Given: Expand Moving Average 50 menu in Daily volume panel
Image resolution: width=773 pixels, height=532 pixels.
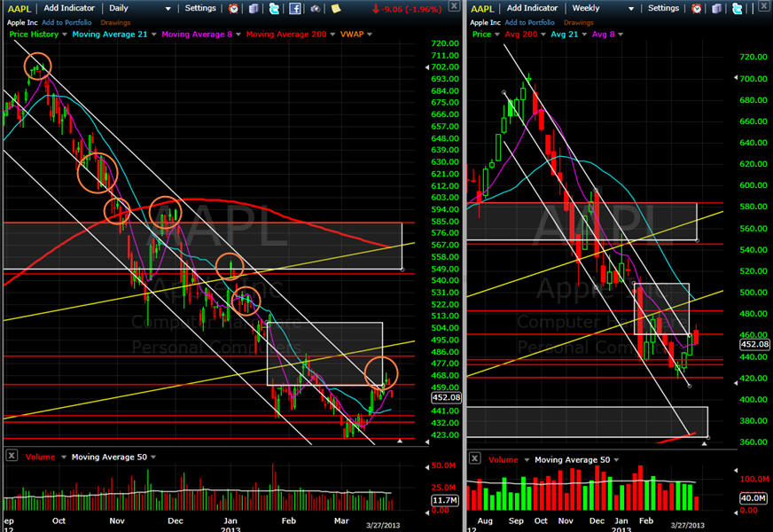Looking at the screenshot, I should 152,458.
